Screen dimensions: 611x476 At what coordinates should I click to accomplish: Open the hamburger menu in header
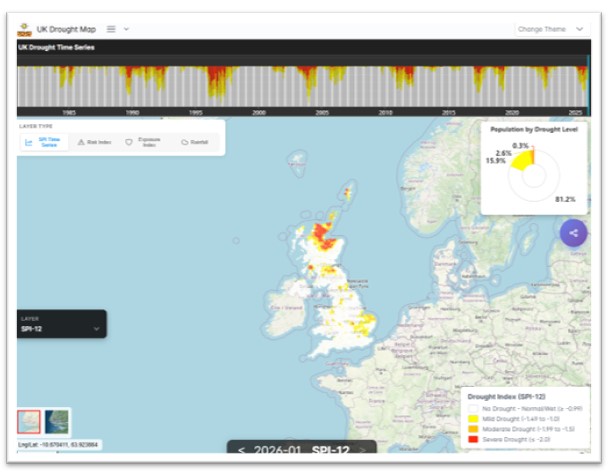point(111,29)
